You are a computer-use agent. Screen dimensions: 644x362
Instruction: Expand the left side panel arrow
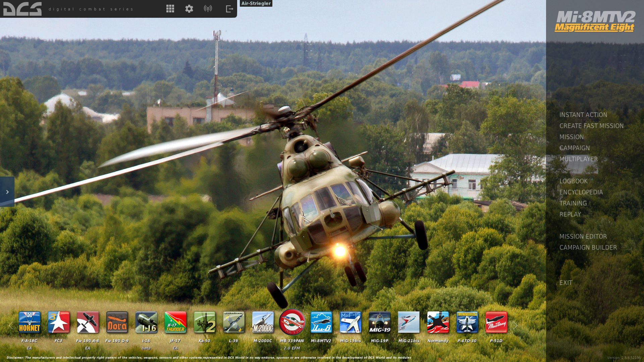7,192
